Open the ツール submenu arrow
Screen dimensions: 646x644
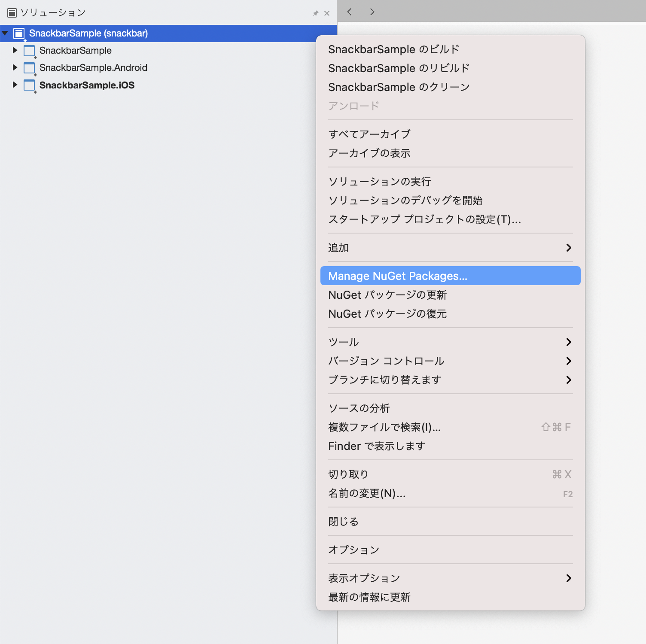[x=569, y=342]
